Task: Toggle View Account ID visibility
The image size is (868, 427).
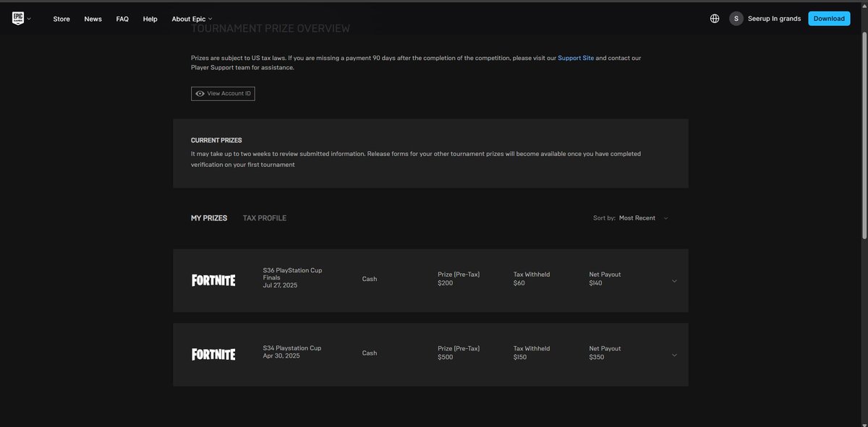Action: coord(223,93)
